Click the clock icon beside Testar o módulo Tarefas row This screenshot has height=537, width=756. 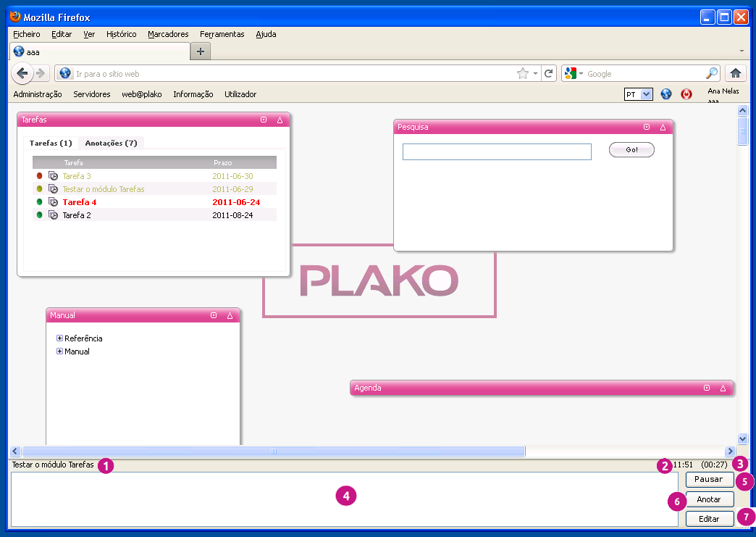pos(53,189)
